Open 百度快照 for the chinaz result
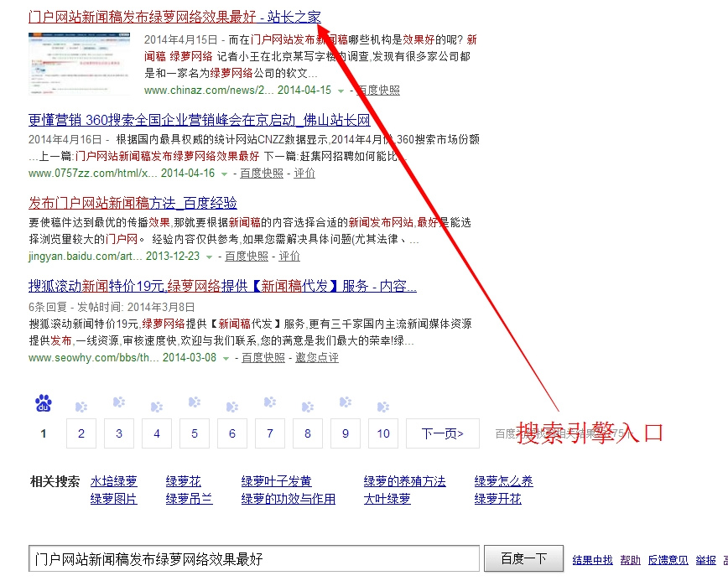Screen dimensions: 728x581 378,91
